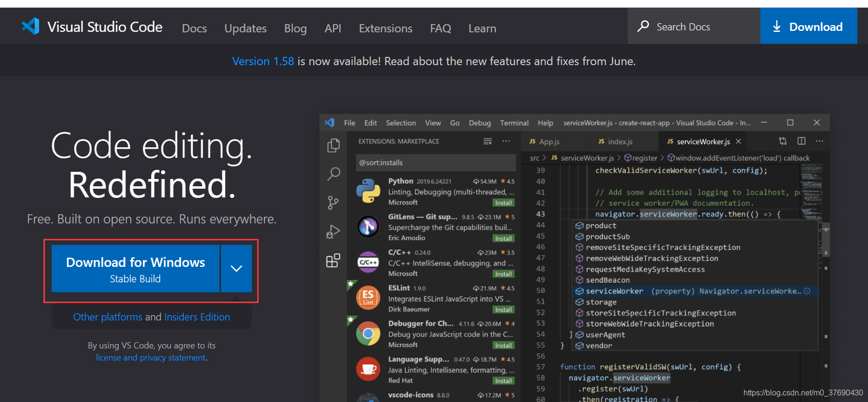Click the marketplace filter list icon
The height and width of the screenshot is (402, 868).
click(488, 141)
